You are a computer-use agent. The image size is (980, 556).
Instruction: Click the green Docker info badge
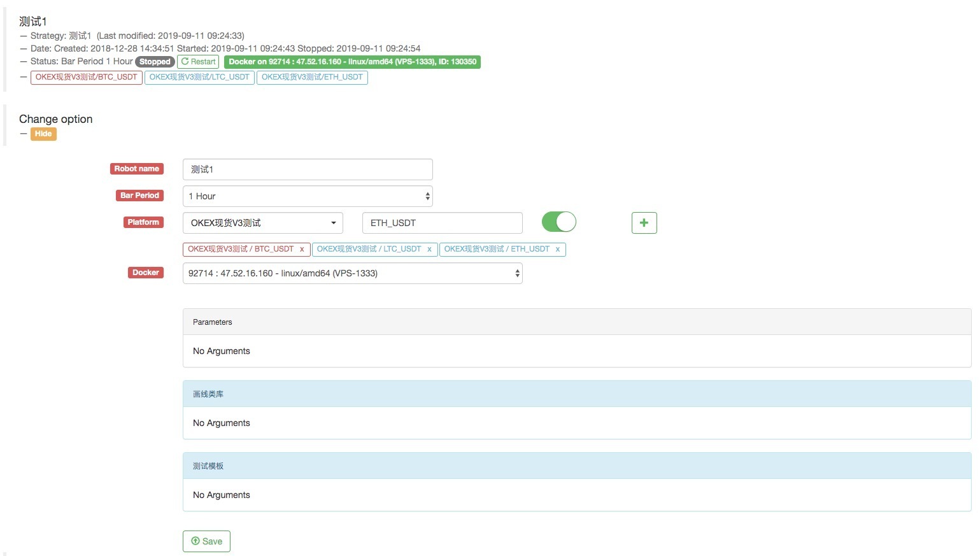point(352,62)
